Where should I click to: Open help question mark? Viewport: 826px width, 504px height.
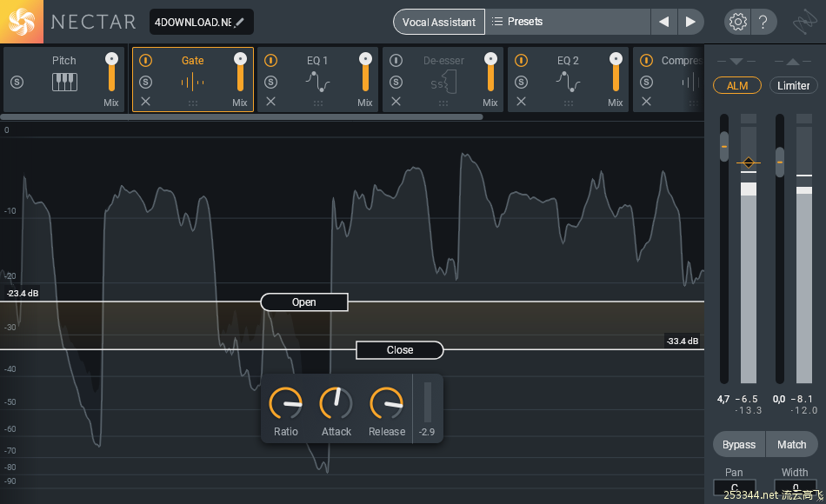(763, 22)
